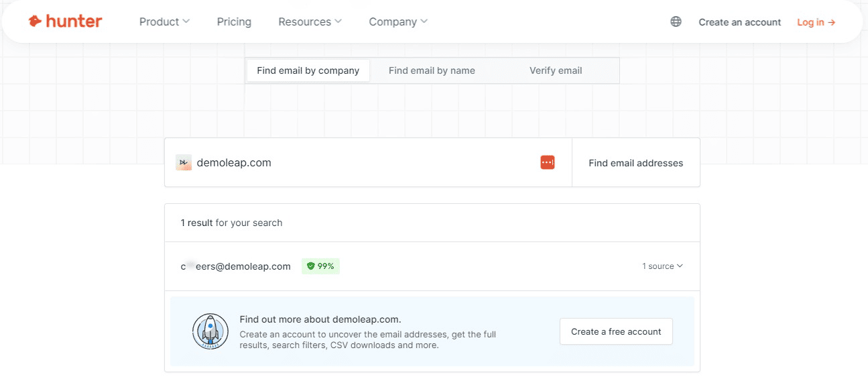The height and width of the screenshot is (383, 868).
Task: Open the globe language selector
Action: pyautogui.click(x=676, y=21)
